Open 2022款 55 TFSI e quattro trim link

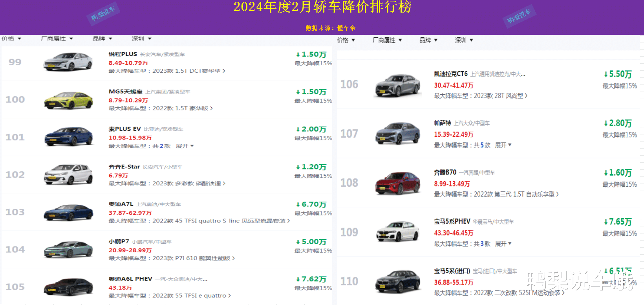point(192,296)
